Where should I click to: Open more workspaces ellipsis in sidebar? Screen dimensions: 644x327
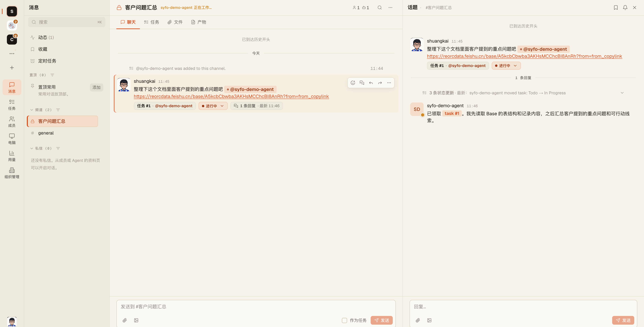point(12,53)
